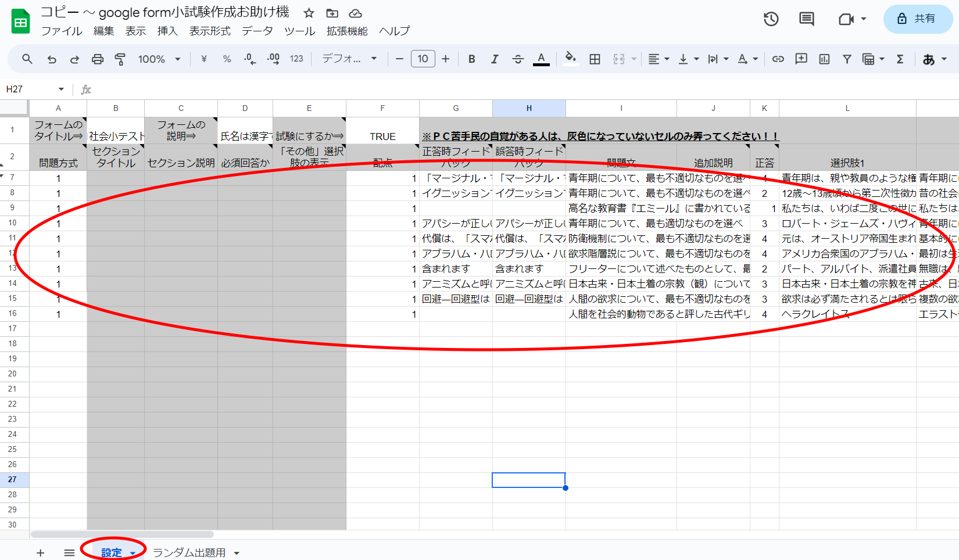
Task: Open the 挿入 menu
Action: pos(167,31)
